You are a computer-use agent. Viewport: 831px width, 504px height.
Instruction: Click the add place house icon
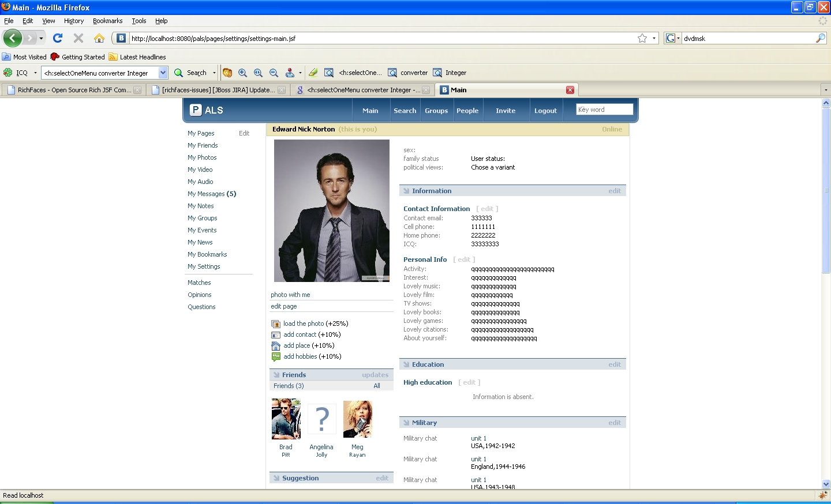[x=276, y=346]
